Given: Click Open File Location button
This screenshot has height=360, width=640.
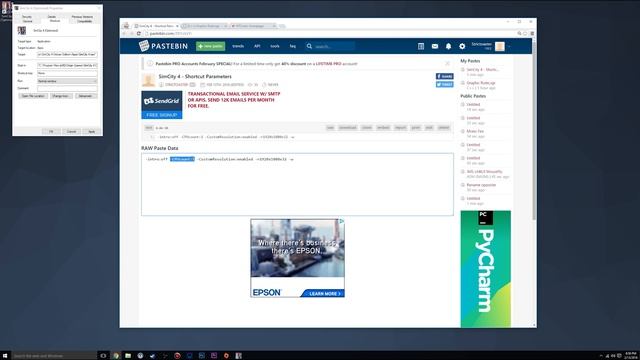Looking at the screenshot, I should pyautogui.click(x=33, y=96).
